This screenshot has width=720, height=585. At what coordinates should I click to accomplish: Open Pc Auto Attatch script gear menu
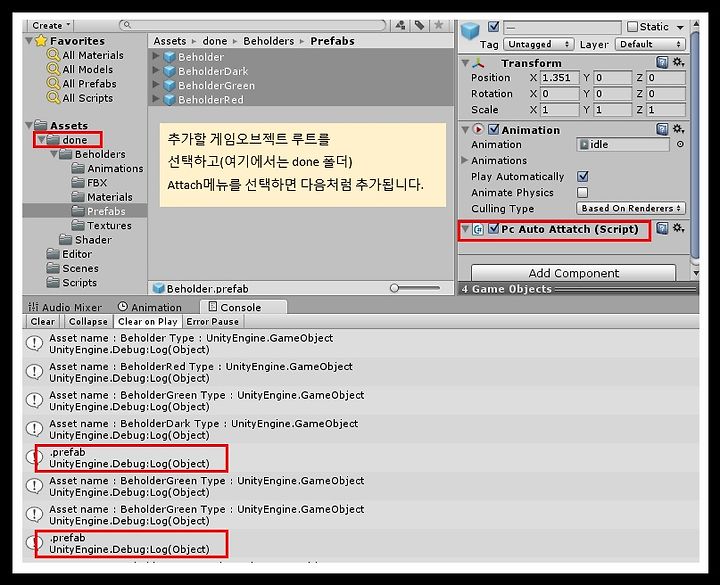click(x=678, y=228)
